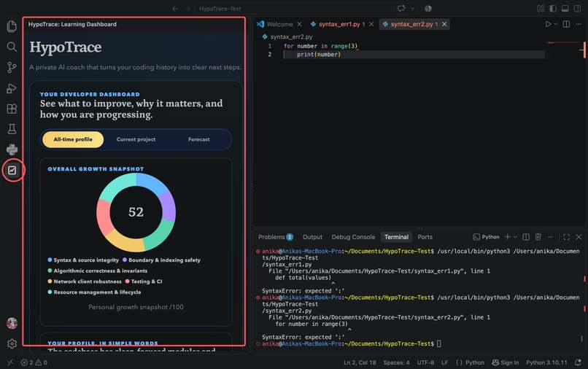588x369 pixels.
Task: Split the terminal
Action: coord(526,236)
